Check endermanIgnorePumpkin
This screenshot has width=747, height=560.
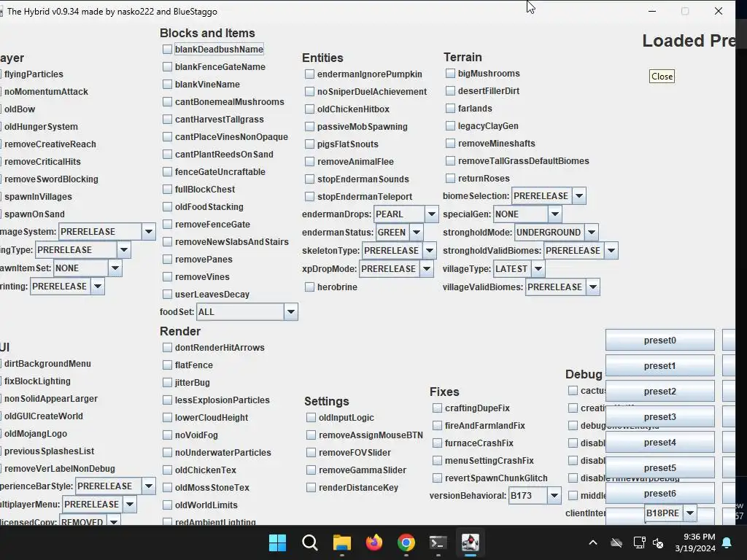(x=309, y=74)
